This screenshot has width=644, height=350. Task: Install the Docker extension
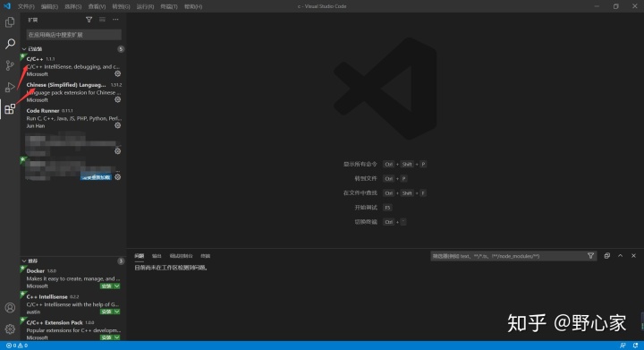tap(106, 286)
